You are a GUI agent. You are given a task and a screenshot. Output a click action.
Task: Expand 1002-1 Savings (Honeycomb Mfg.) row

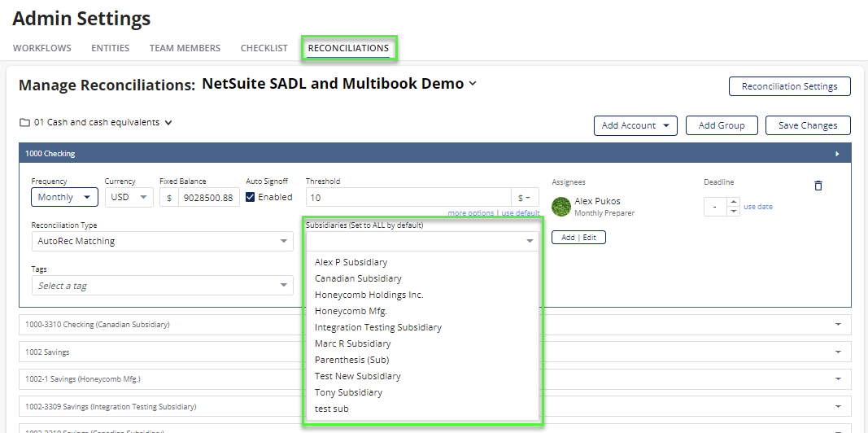(838, 379)
